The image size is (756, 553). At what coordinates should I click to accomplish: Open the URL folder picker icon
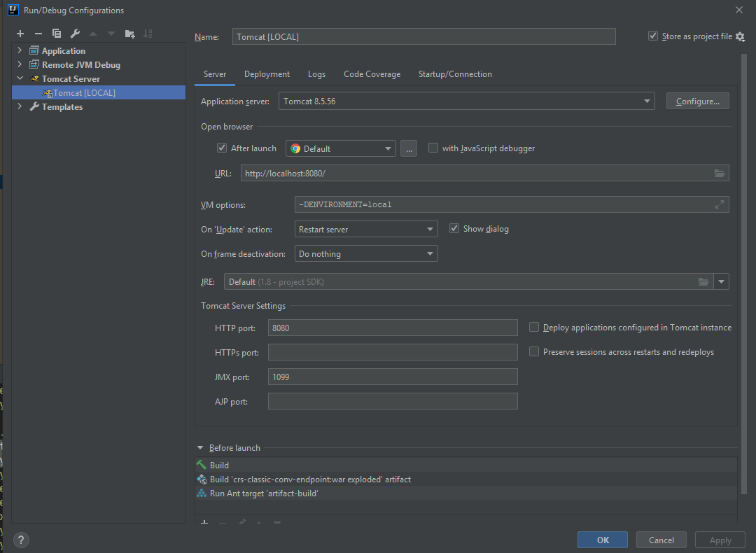pyautogui.click(x=720, y=173)
